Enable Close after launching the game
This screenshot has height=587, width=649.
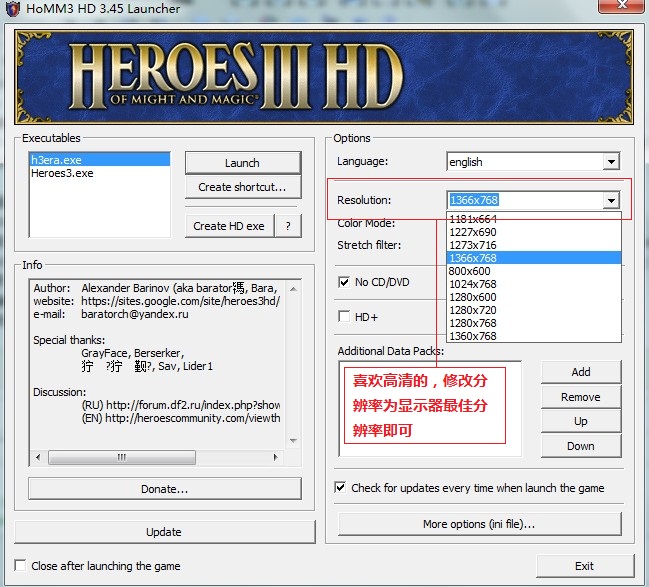click(x=21, y=565)
